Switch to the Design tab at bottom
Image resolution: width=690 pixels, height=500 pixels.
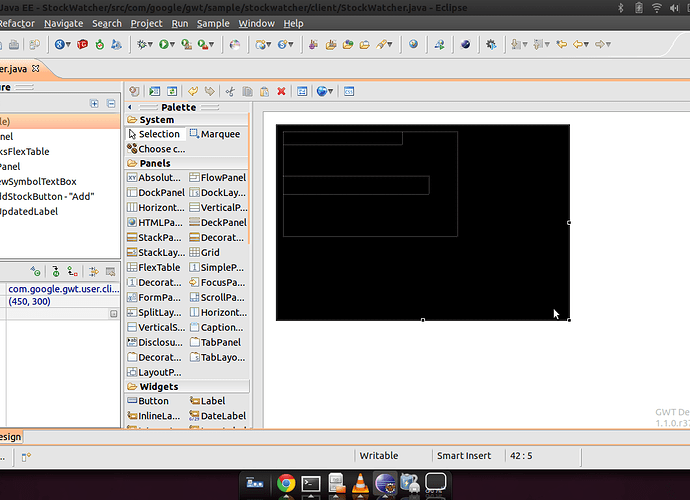coord(10,437)
